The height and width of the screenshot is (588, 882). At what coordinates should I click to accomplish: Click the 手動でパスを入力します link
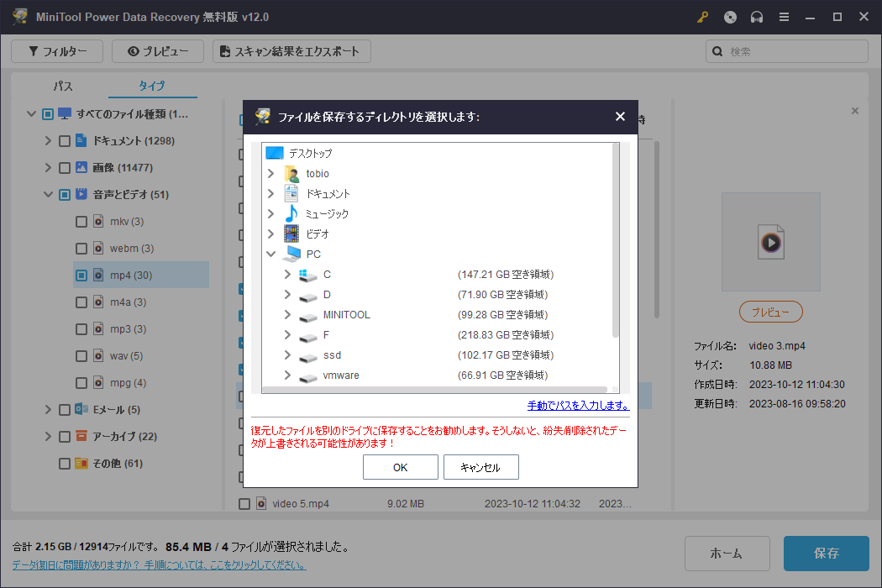click(578, 405)
